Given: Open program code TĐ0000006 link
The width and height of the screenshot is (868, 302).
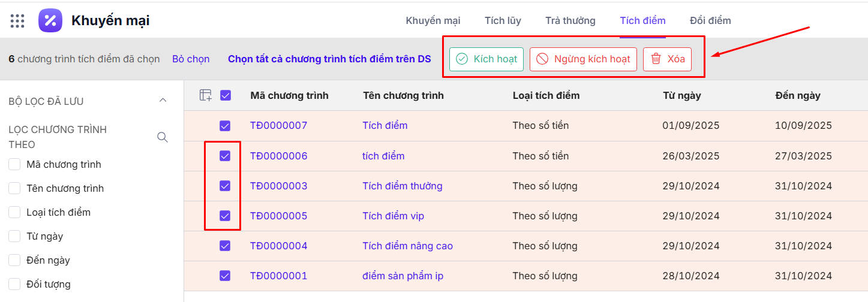Looking at the screenshot, I should [278, 156].
